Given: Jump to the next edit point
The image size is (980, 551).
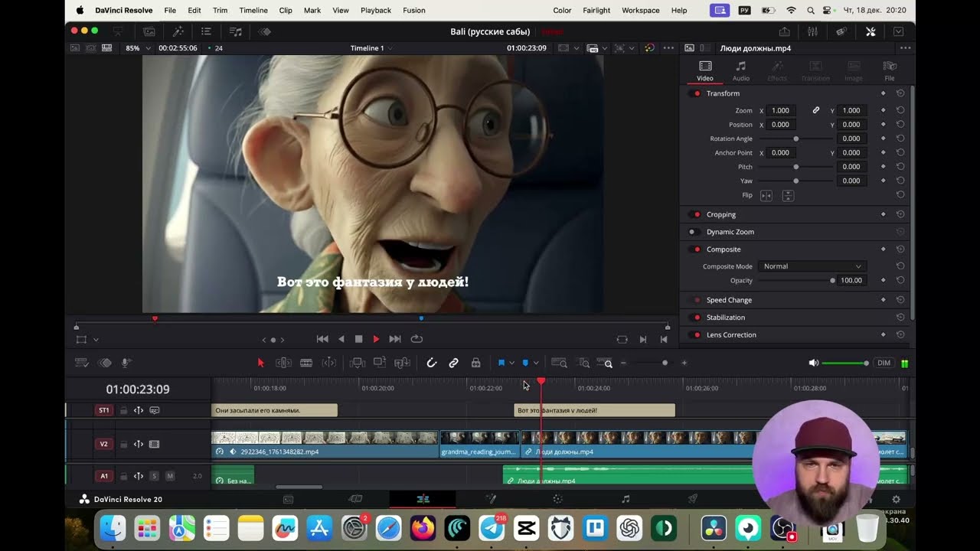Looking at the screenshot, I should pos(395,339).
